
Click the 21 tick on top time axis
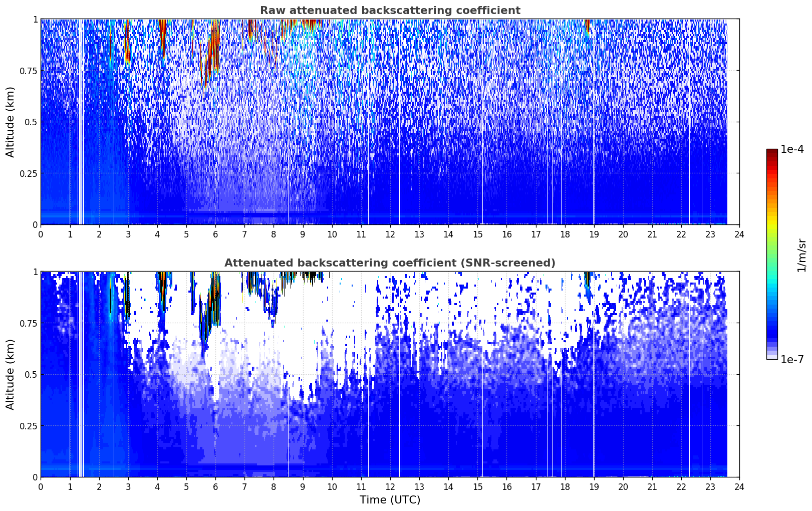(x=652, y=234)
